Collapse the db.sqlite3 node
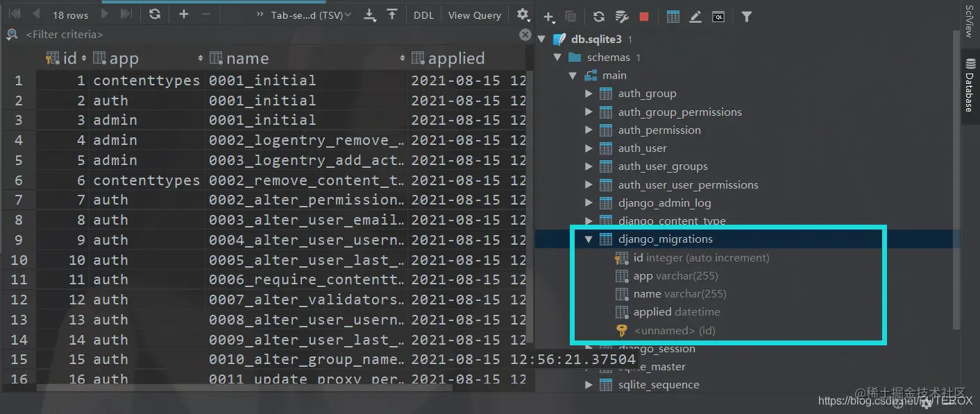The width and height of the screenshot is (980, 414). (542, 40)
